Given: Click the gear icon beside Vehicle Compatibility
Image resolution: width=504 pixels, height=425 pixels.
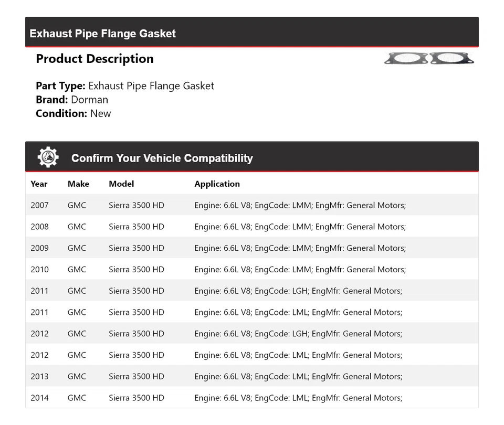Looking at the screenshot, I should coord(48,157).
